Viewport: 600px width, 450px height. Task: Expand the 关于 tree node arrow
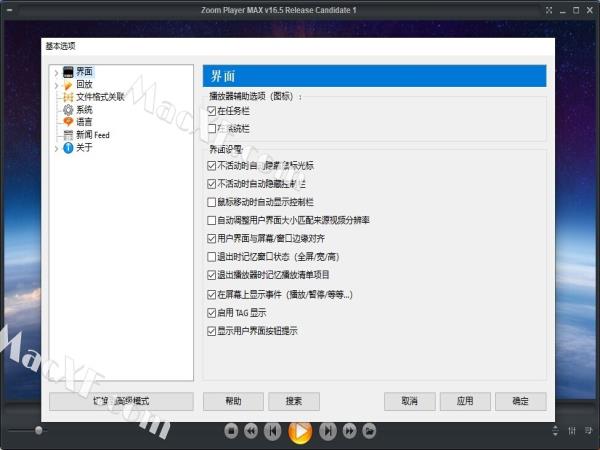tap(56, 148)
